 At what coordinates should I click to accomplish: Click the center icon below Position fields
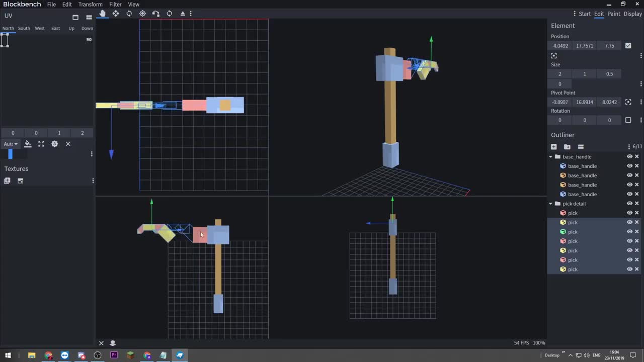[553, 56]
